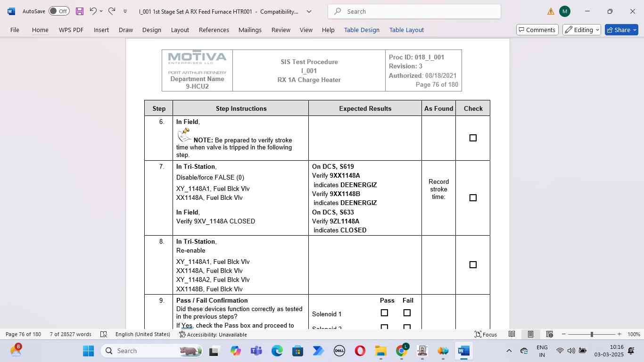Viewport: 644px width, 362px height.
Task: Click the Windows taskbar Search field
Action: [152, 351]
